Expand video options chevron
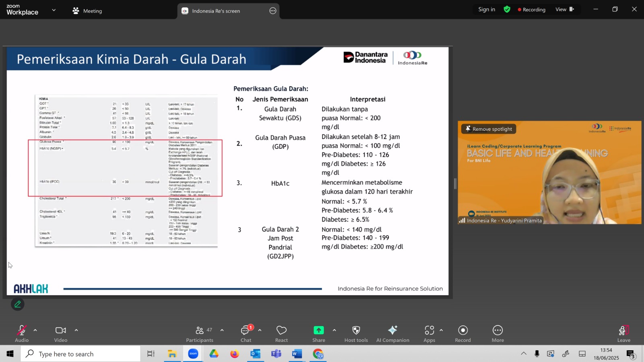 point(76,330)
